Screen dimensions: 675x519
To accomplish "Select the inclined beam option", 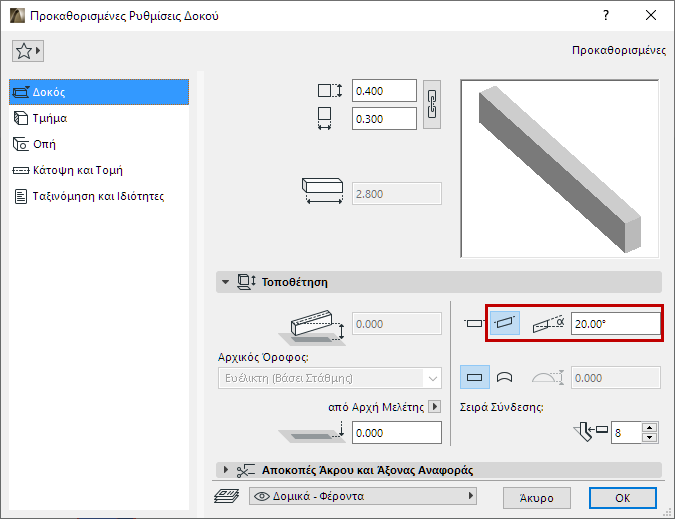I will point(505,323).
